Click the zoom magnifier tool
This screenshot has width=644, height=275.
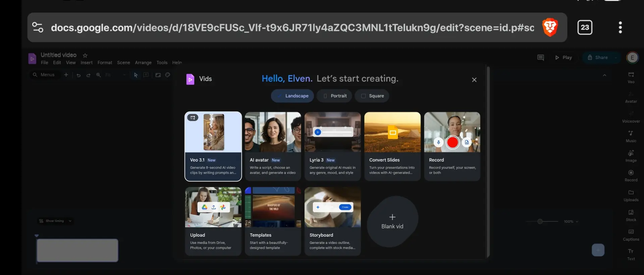tap(99, 75)
